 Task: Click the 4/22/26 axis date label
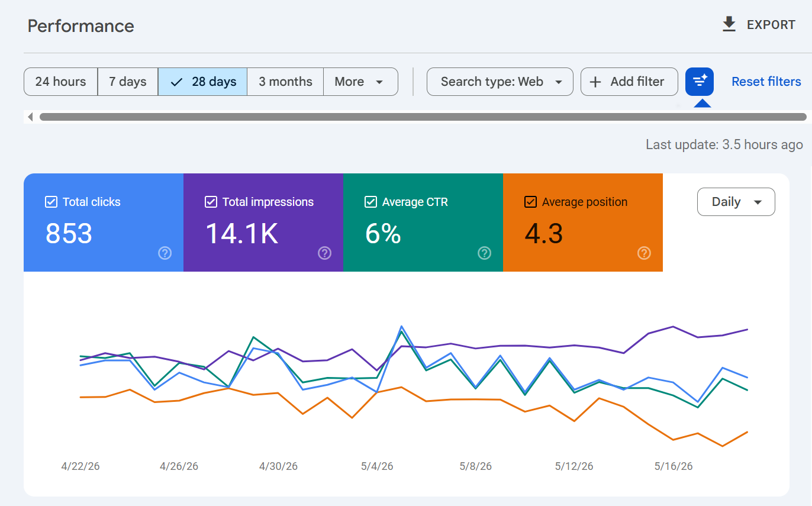coord(80,466)
